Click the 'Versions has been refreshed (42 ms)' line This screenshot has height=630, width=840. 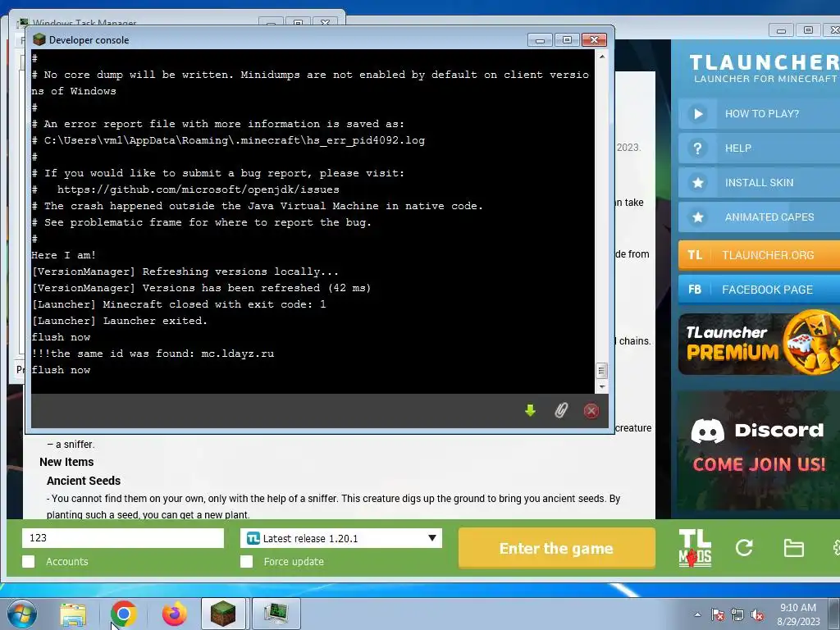click(x=201, y=288)
